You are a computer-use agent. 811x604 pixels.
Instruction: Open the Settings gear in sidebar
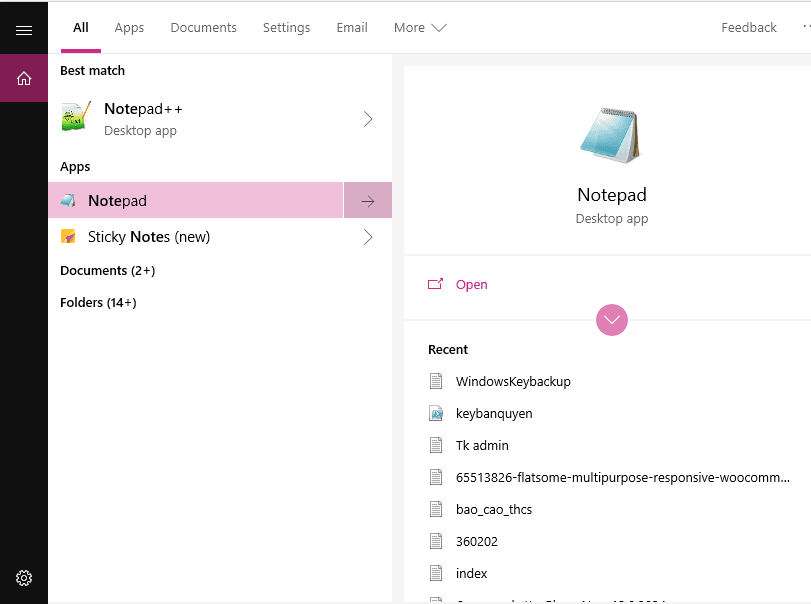24,578
